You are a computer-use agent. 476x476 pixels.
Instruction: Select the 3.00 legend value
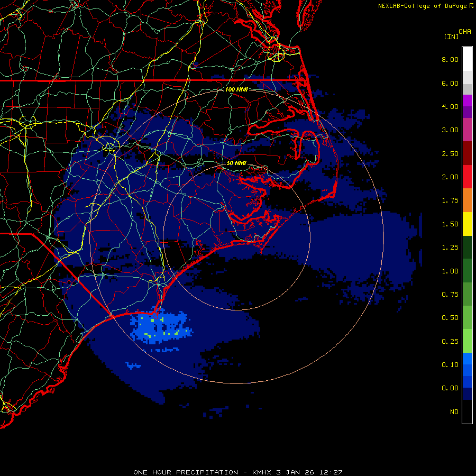450,130
